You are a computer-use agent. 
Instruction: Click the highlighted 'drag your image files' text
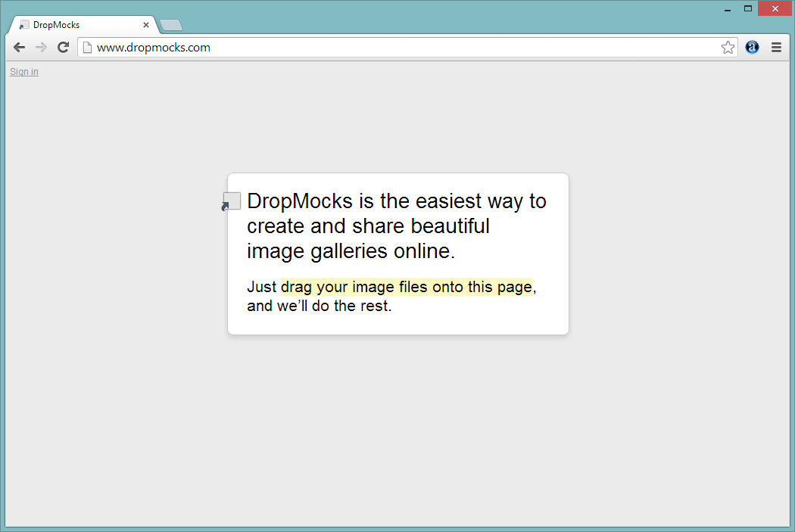pyautogui.click(x=407, y=287)
